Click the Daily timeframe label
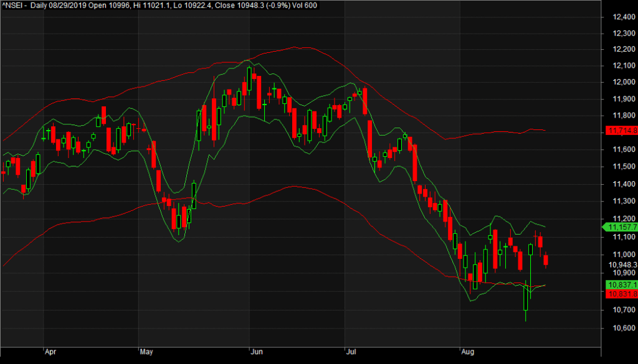Screen dimensions: 638x364 40,5
